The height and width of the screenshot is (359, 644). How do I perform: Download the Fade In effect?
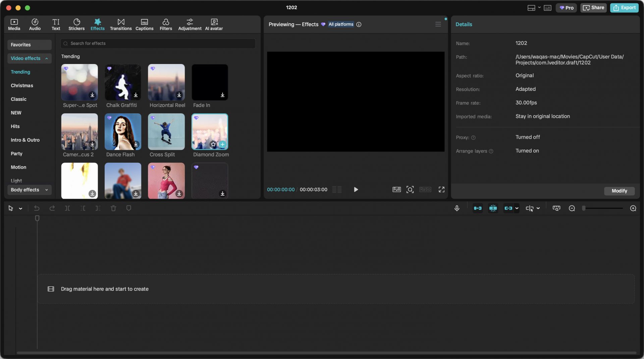[222, 95]
